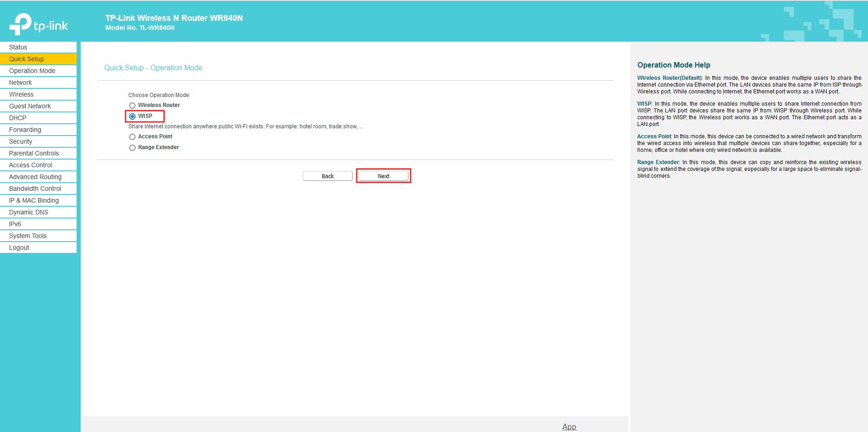Select the WISP operation mode radio button

[132, 116]
